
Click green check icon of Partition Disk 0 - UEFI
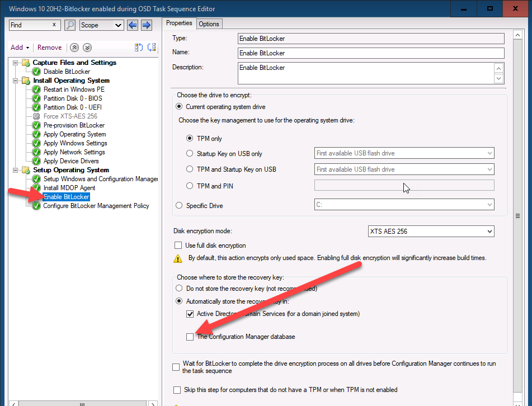pos(36,107)
